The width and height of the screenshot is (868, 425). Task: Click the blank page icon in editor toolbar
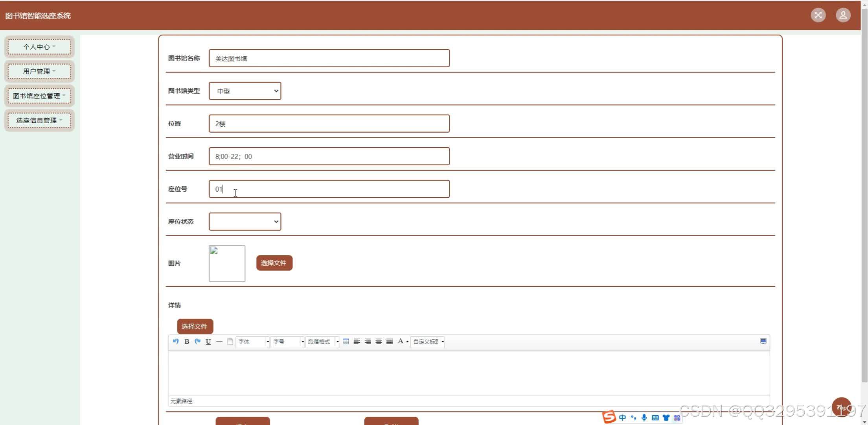click(230, 341)
